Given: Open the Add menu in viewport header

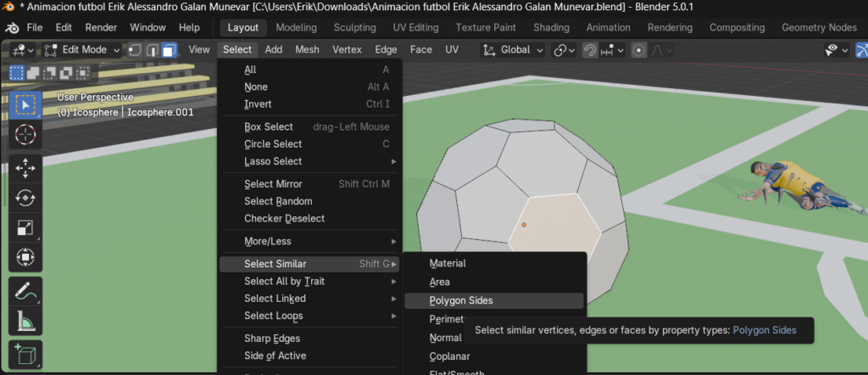Looking at the screenshot, I should click(x=274, y=50).
